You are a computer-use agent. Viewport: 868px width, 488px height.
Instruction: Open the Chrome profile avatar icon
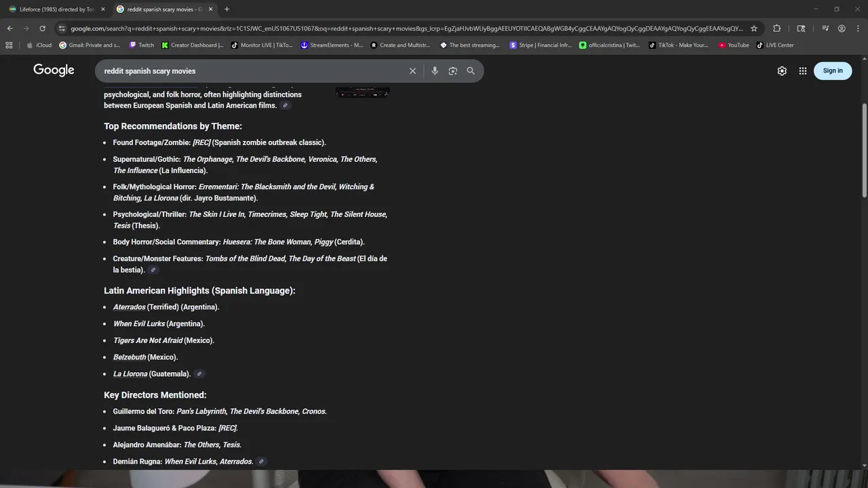tap(842, 28)
